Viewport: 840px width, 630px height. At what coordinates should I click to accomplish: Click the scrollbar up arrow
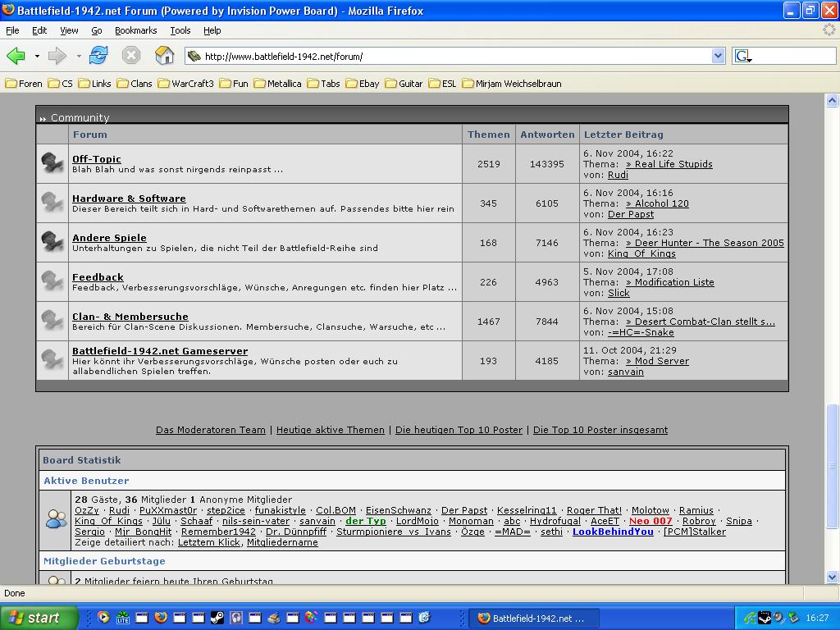(x=832, y=100)
